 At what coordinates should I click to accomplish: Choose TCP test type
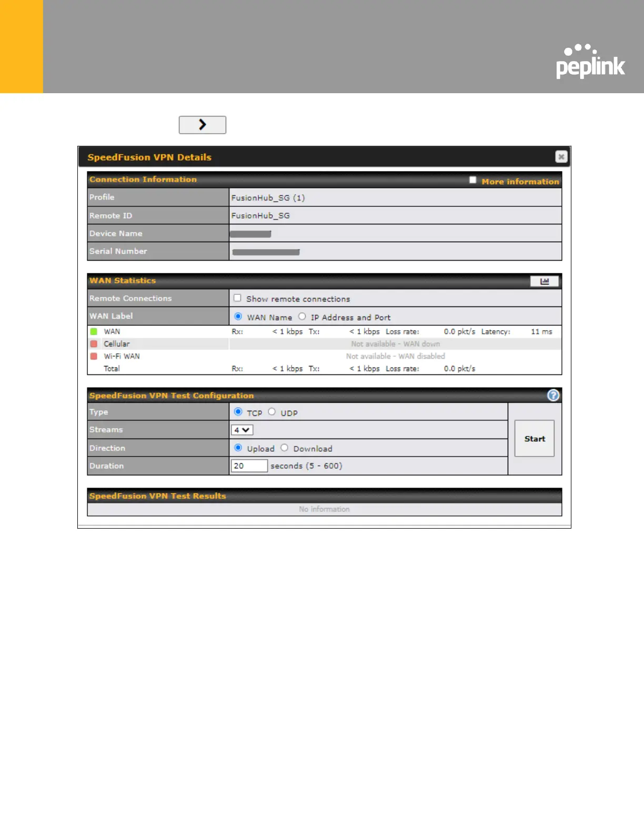pos(238,412)
